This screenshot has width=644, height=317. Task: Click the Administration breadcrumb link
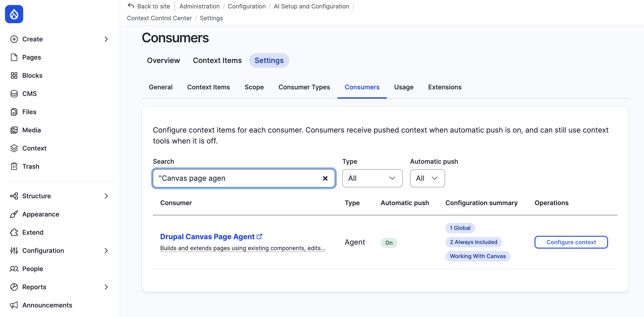pos(200,6)
